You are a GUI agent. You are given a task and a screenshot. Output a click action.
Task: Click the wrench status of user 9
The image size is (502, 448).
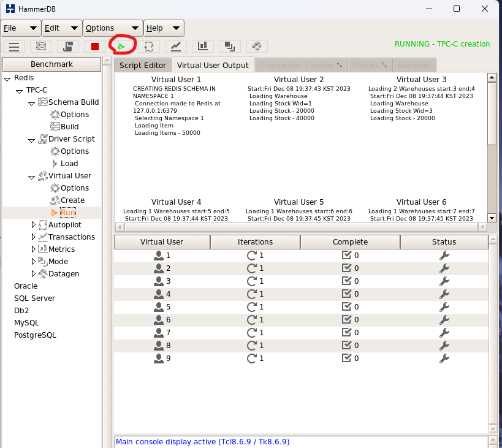(444, 359)
